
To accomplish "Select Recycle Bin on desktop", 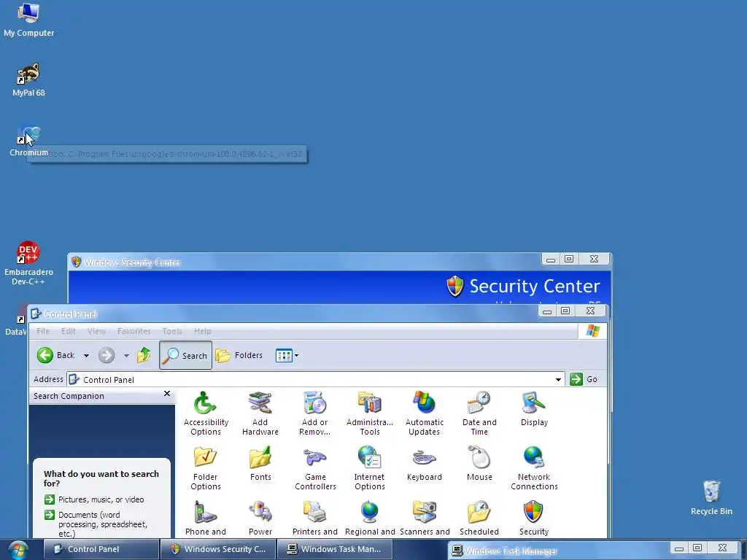I will [711, 498].
